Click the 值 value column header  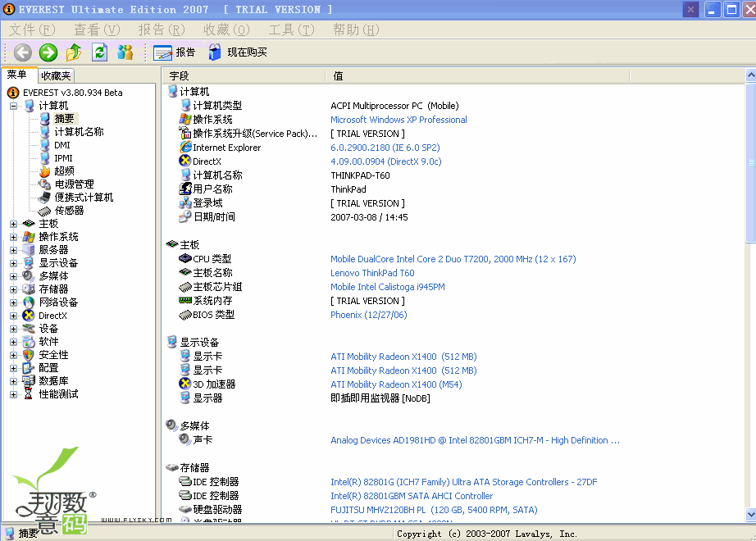478,75
